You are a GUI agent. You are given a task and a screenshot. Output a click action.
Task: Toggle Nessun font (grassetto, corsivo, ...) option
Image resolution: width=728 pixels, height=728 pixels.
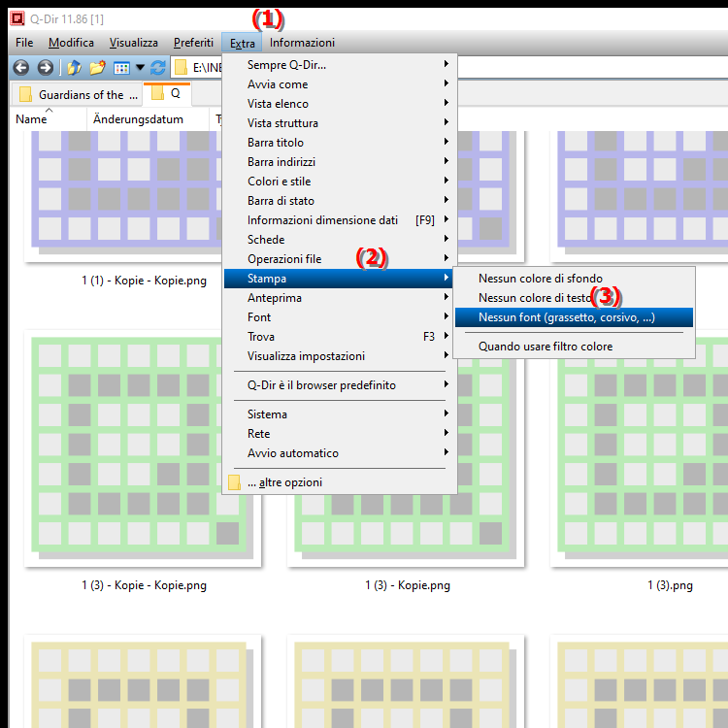pos(574,317)
